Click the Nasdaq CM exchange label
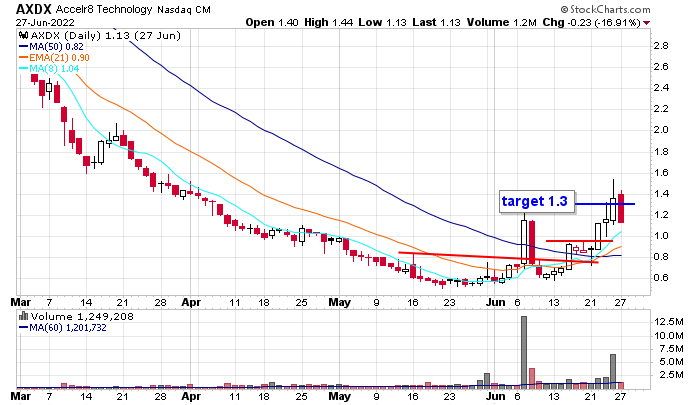700x405 pixels. (x=183, y=9)
